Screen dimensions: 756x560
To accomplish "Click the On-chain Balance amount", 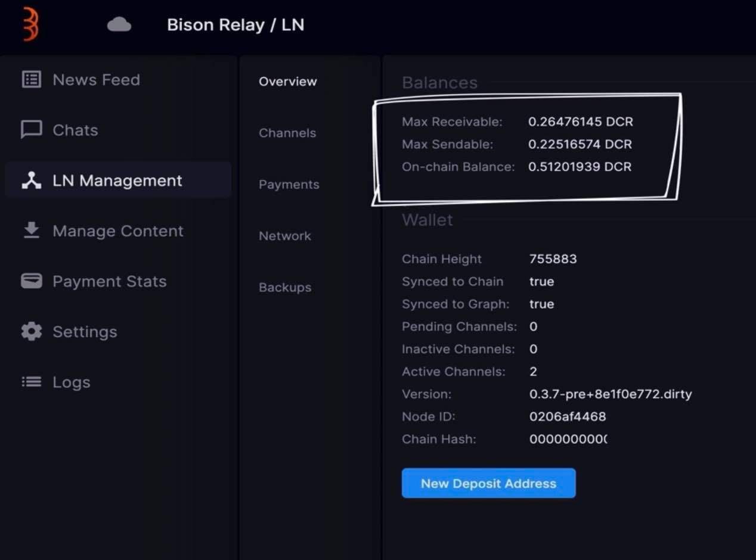I will coord(580,167).
